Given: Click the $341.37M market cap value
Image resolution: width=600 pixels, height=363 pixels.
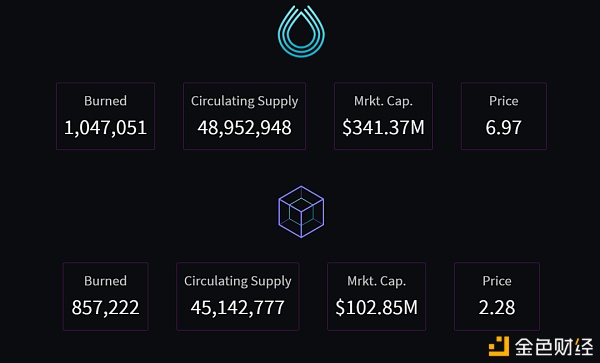Looking at the screenshot, I should point(383,127).
